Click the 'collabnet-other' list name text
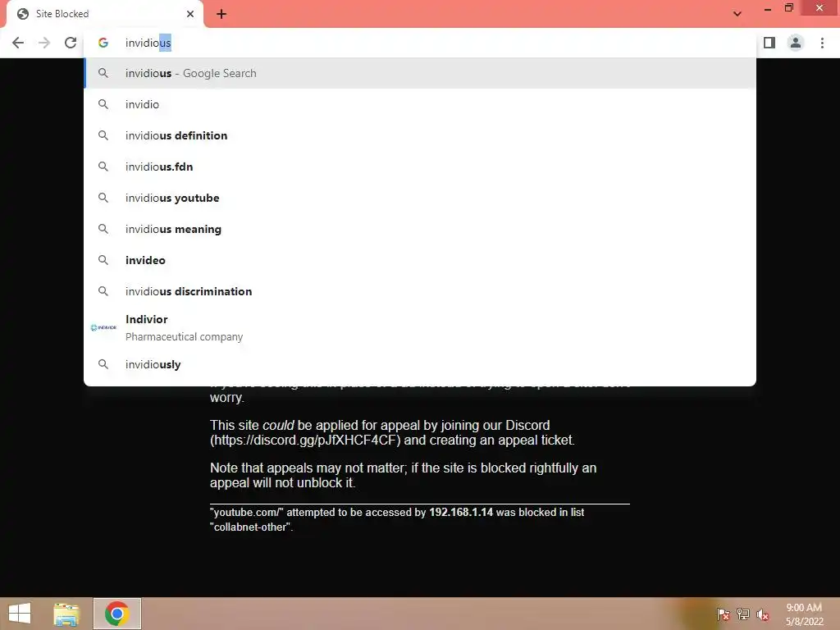 pos(251,527)
